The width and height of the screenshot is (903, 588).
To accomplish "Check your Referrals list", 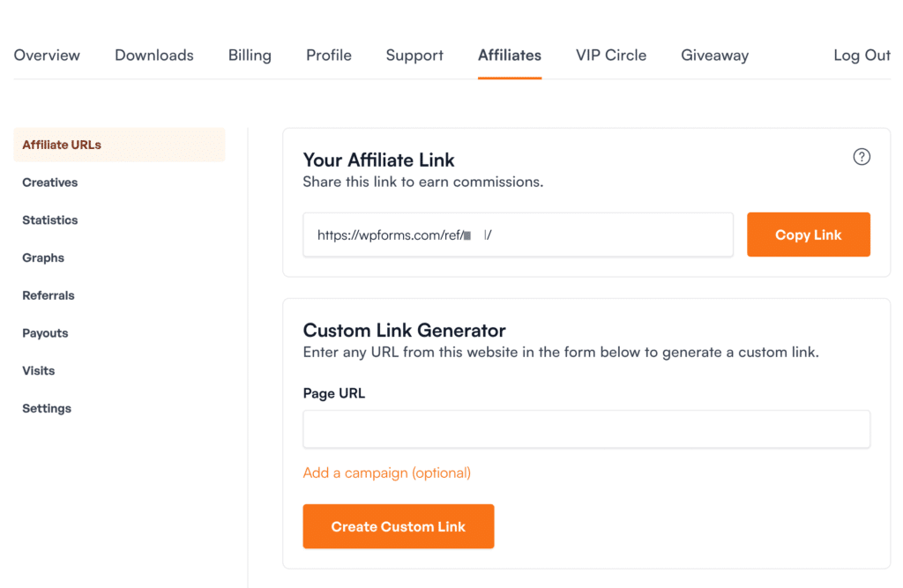I will click(48, 295).
